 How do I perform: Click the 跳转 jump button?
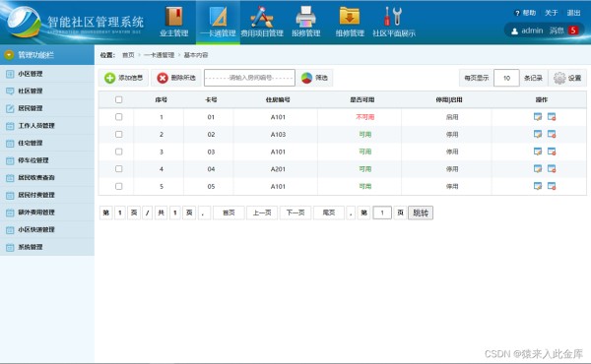tap(421, 212)
